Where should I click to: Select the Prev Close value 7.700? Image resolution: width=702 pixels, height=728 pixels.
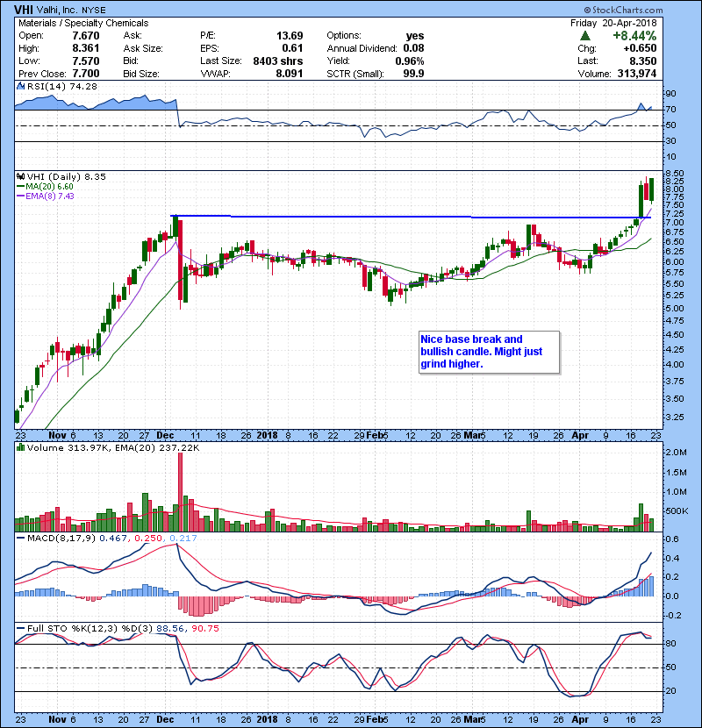tap(86, 74)
